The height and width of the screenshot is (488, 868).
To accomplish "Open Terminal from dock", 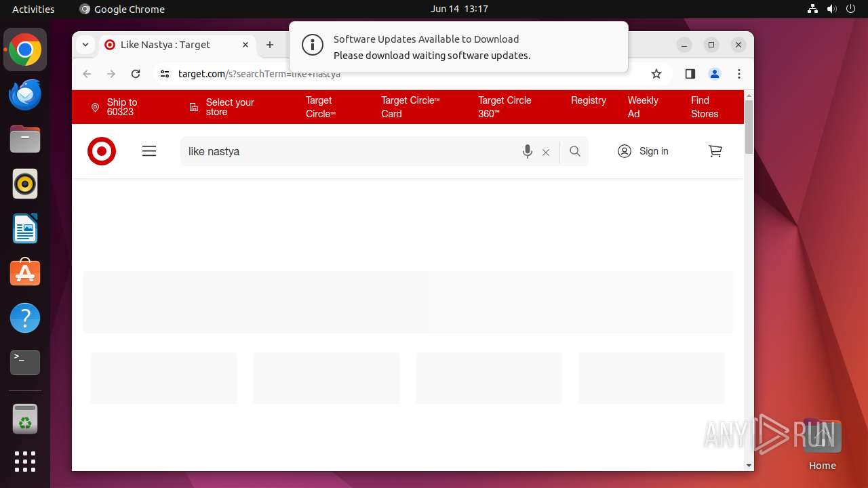I will click(25, 363).
